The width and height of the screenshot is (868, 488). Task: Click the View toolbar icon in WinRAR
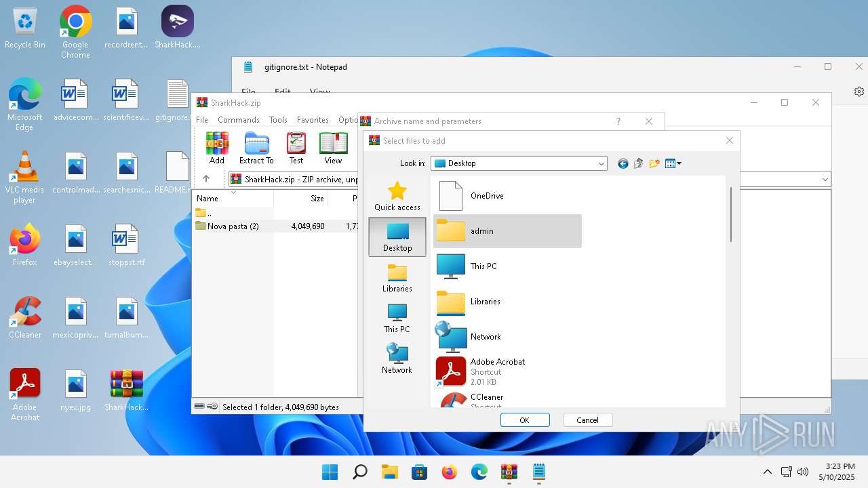pyautogui.click(x=333, y=148)
